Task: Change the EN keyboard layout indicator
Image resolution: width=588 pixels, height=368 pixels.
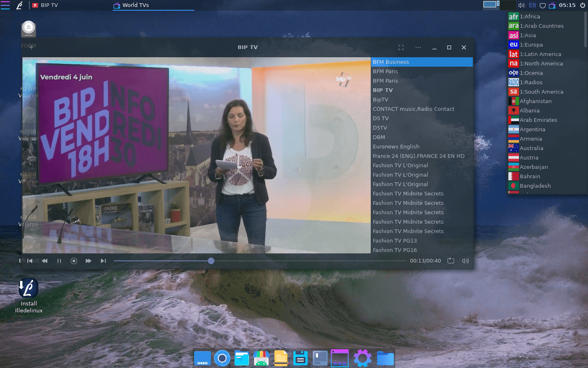Action: (x=532, y=5)
